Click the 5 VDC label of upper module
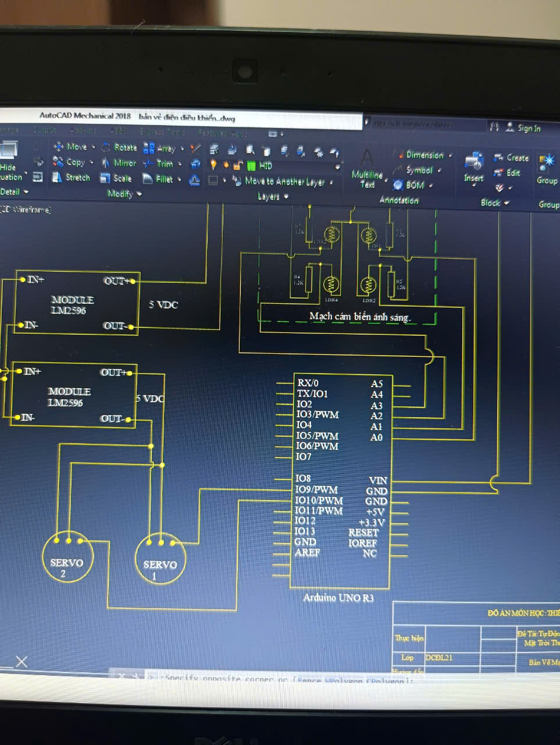The image size is (560, 745). pyautogui.click(x=163, y=304)
